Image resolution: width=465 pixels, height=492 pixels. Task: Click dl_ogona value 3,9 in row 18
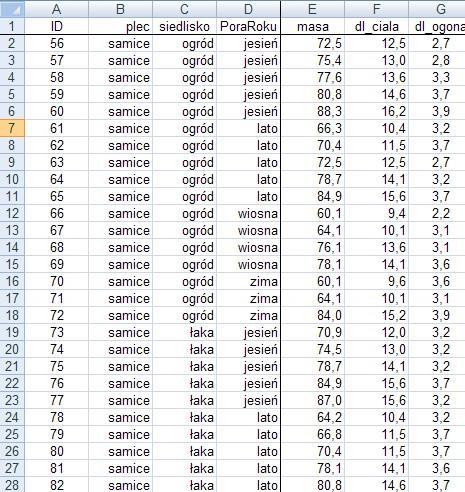pos(437,315)
